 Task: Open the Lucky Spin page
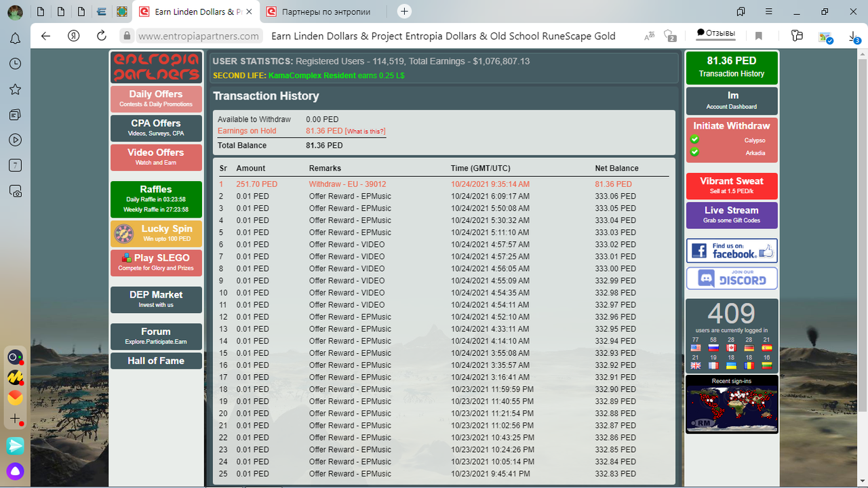tap(156, 233)
